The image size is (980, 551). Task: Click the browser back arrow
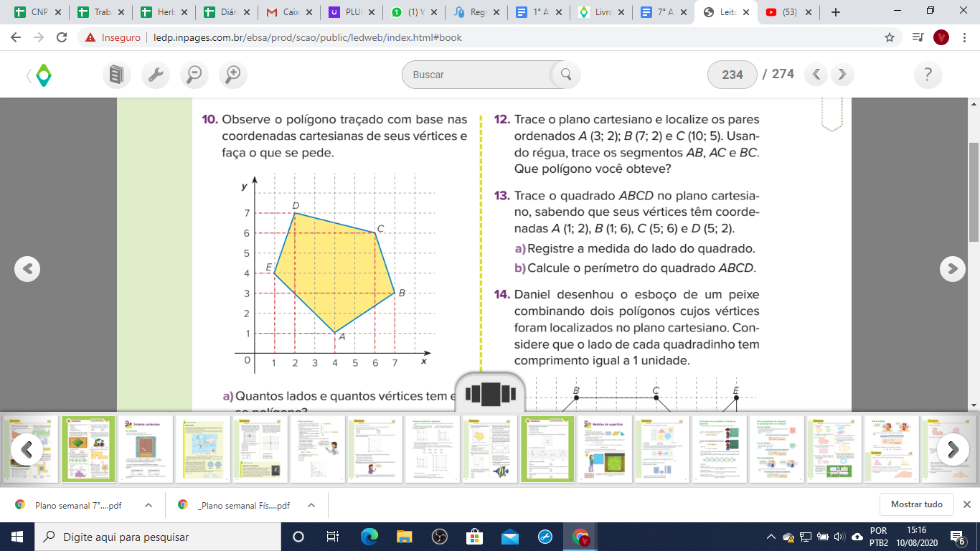17,37
